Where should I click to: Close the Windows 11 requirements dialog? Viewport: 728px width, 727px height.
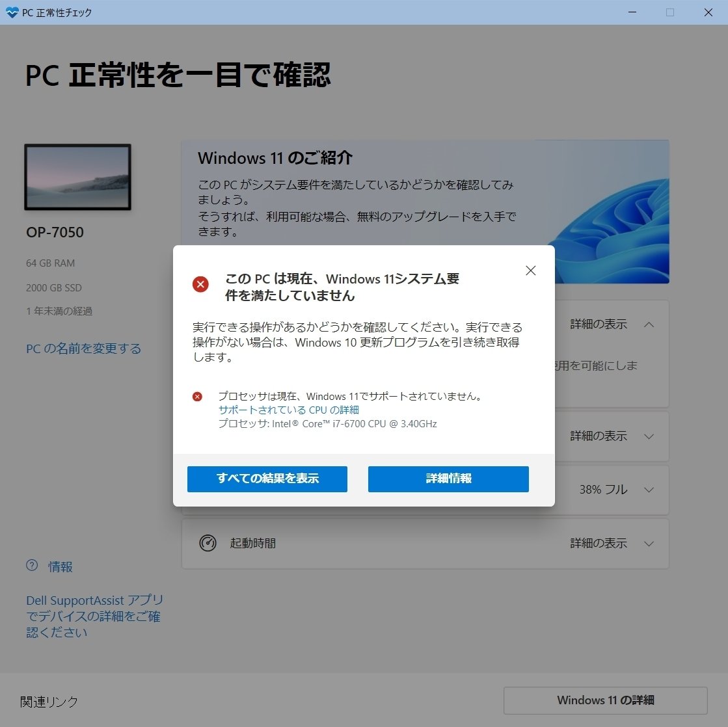[531, 271]
